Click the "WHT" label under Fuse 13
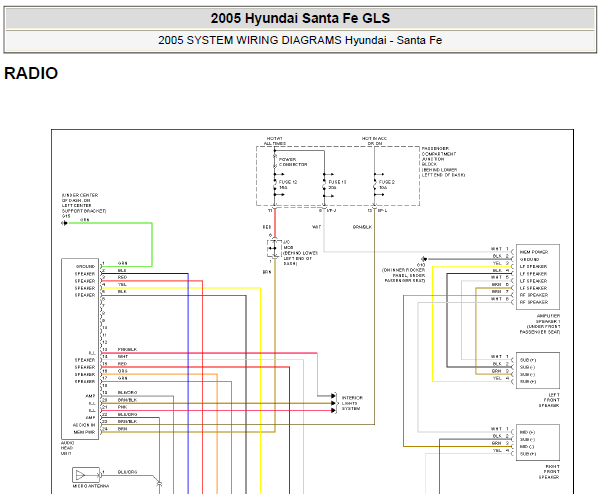 tap(317, 227)
